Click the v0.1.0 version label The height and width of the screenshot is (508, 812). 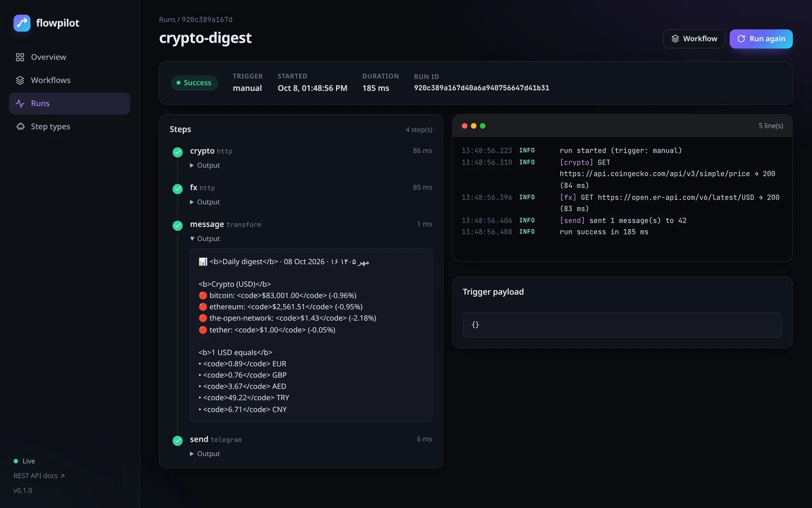23,491
